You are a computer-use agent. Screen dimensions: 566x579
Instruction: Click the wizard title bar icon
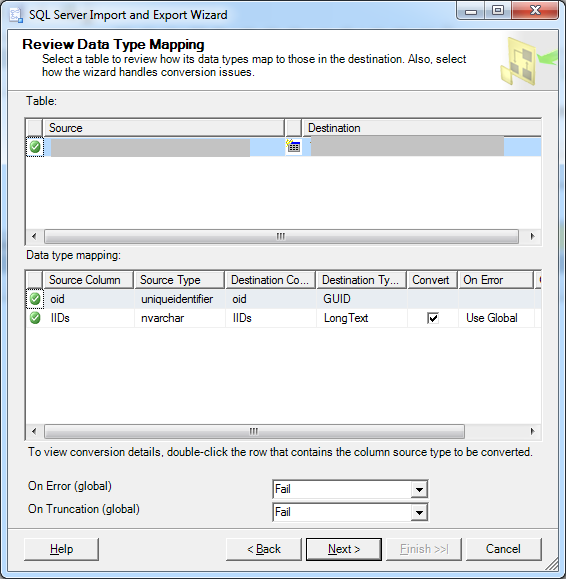pos(16,15)
